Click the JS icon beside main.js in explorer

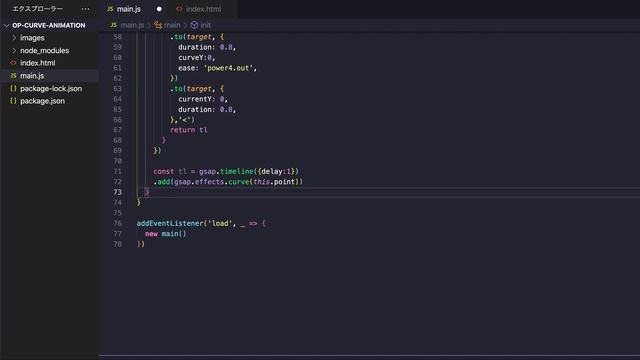pos(13,76)
